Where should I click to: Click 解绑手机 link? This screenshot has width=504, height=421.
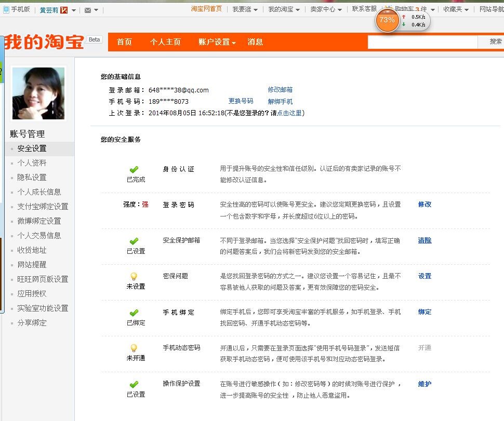click(x=280, y=101)
